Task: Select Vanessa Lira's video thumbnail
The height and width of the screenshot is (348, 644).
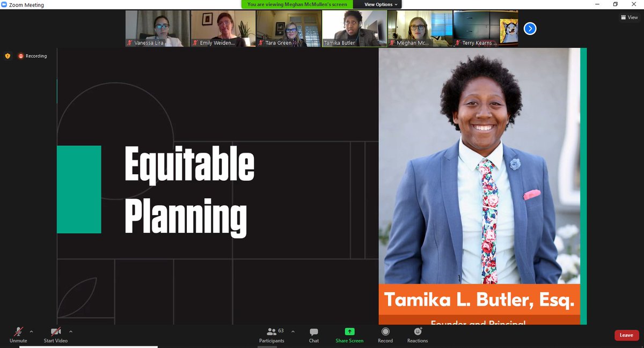Action: [x=158, y=28]
